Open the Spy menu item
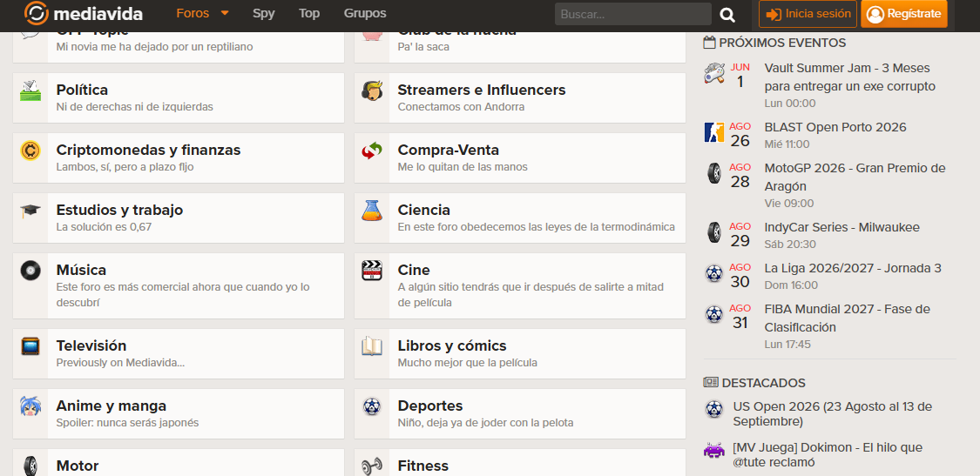 point(264,13)
